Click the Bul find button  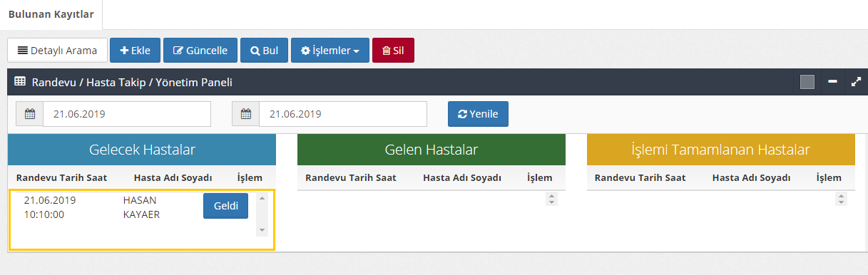264,51
